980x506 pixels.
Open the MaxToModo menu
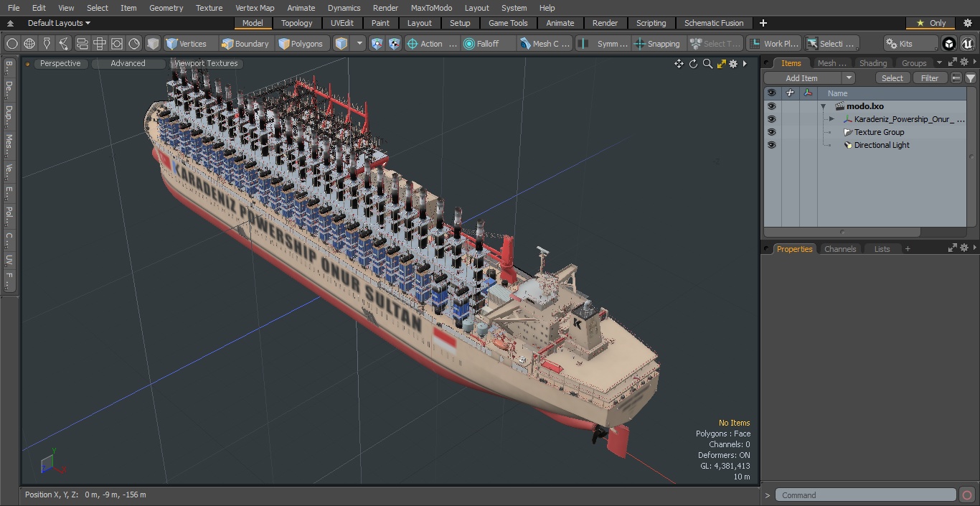[x=431, y=8]
